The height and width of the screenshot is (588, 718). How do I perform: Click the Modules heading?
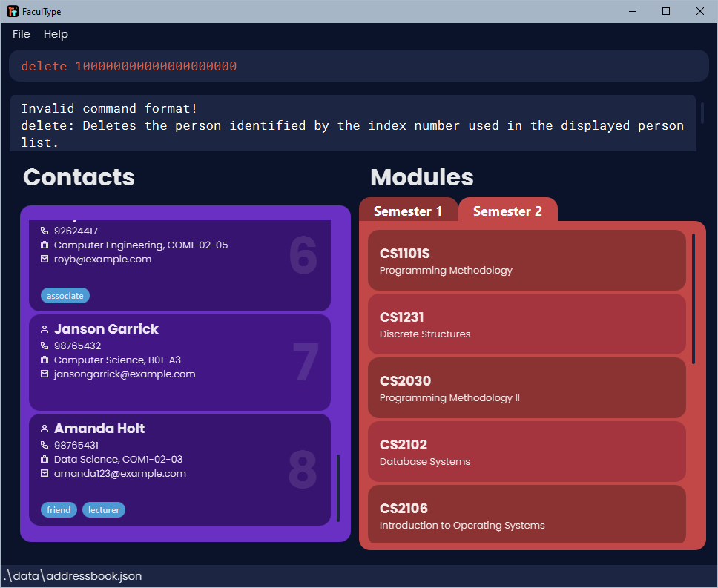[422, 177]
